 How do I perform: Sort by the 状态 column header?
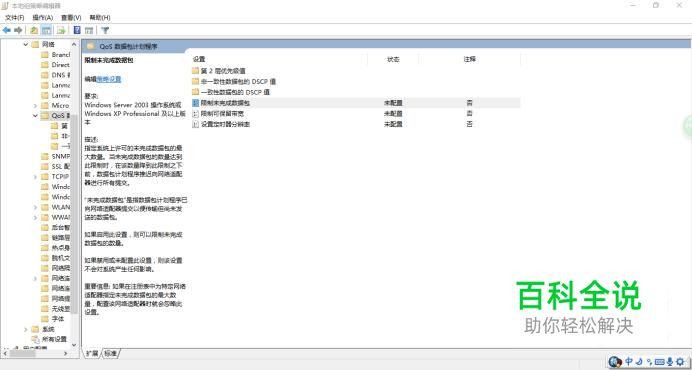393,59
